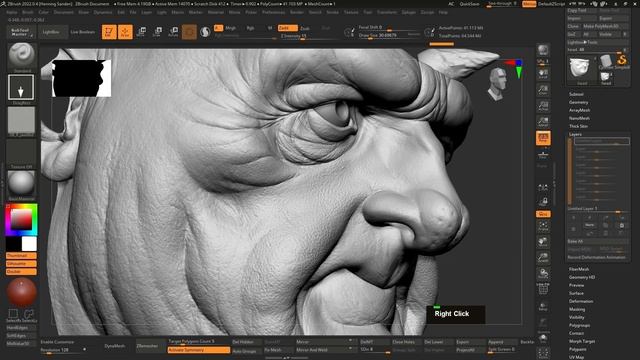Toggle Persp perspective view button
The height and width of the screenshot is (360, 640).
coord(543,138)
